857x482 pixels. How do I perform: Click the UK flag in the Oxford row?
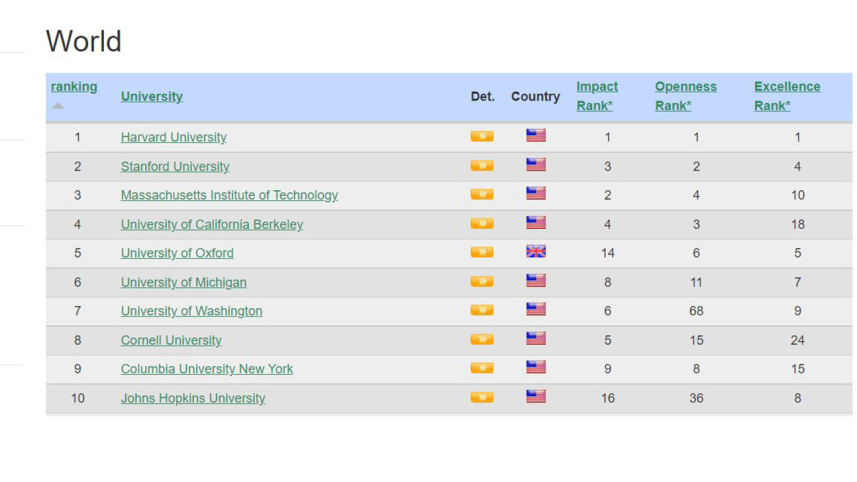click(536, 252)
